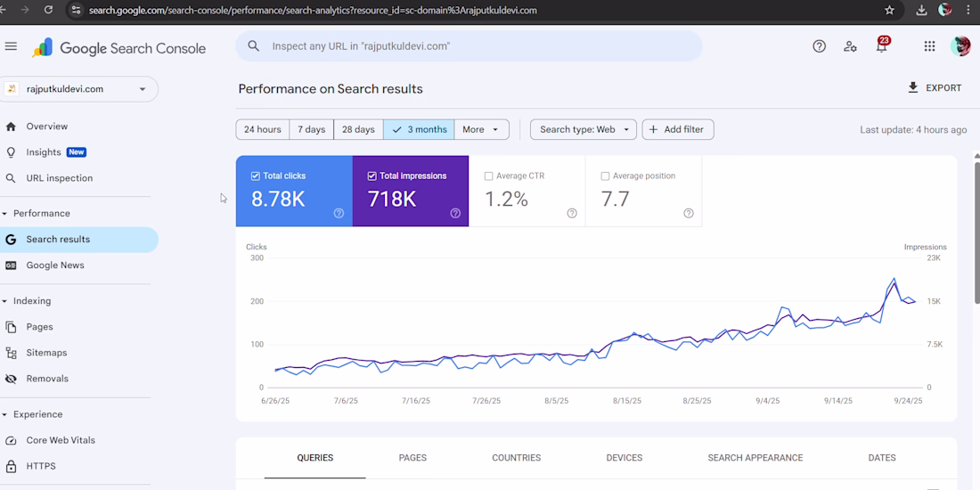
Task: Uncheck the Total clicks checkbox
Action: (x=255, y=176)
